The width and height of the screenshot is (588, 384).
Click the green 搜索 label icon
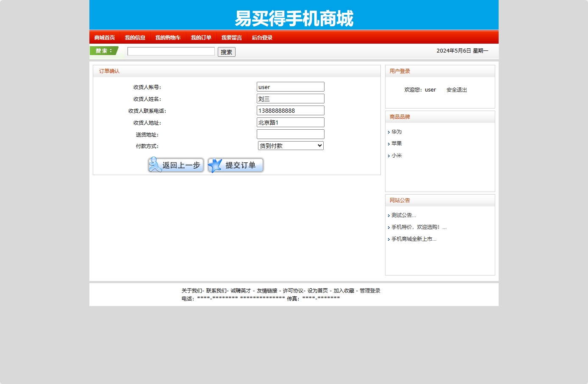pyautogui.click(x=103, y=50)
